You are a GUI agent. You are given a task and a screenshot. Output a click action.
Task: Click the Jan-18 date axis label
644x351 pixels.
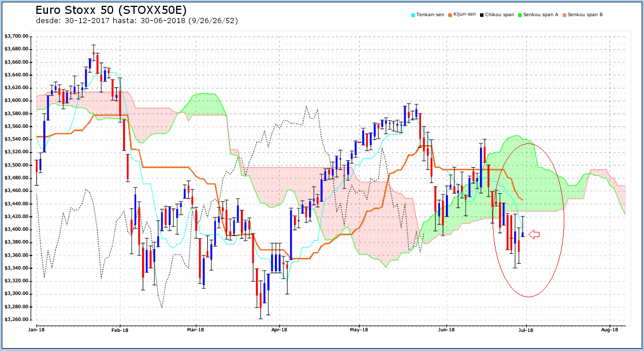(x=36, y=330)
